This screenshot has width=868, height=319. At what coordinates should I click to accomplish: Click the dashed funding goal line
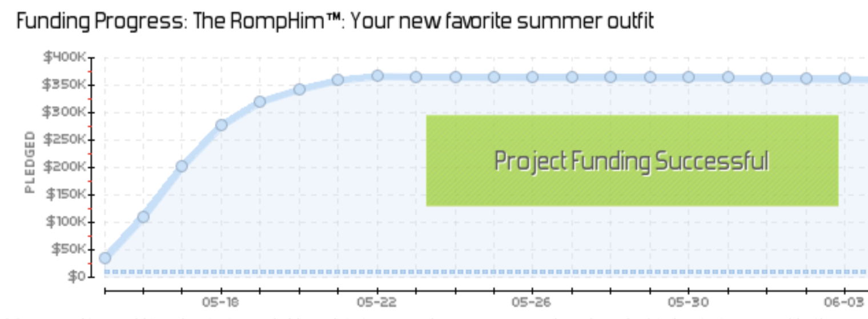click(485, 272)
